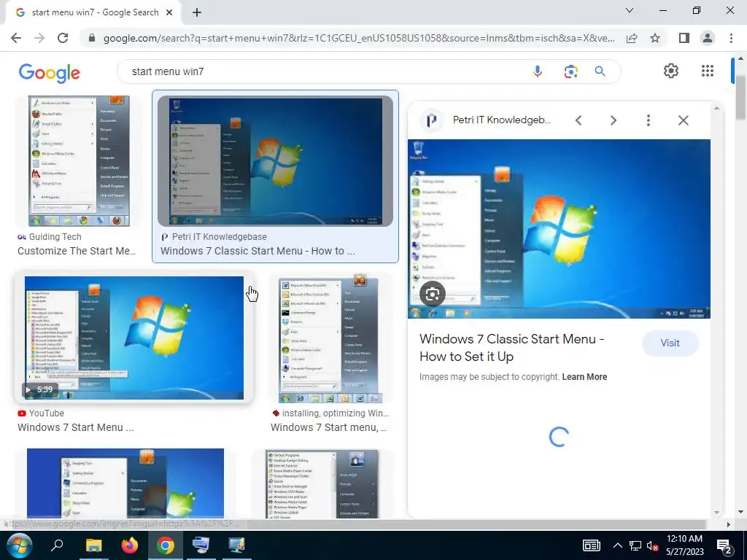Open the fifth row left thumbnail with Snipping Tool menu
The width and height of the screenshot is (747, 560).
125,483
